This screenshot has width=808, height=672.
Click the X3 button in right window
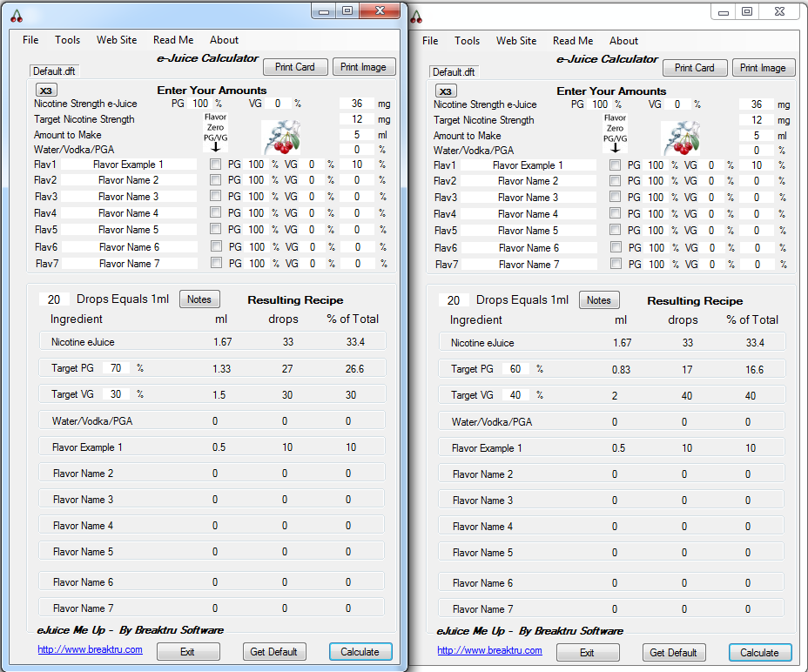coord(446,91)
